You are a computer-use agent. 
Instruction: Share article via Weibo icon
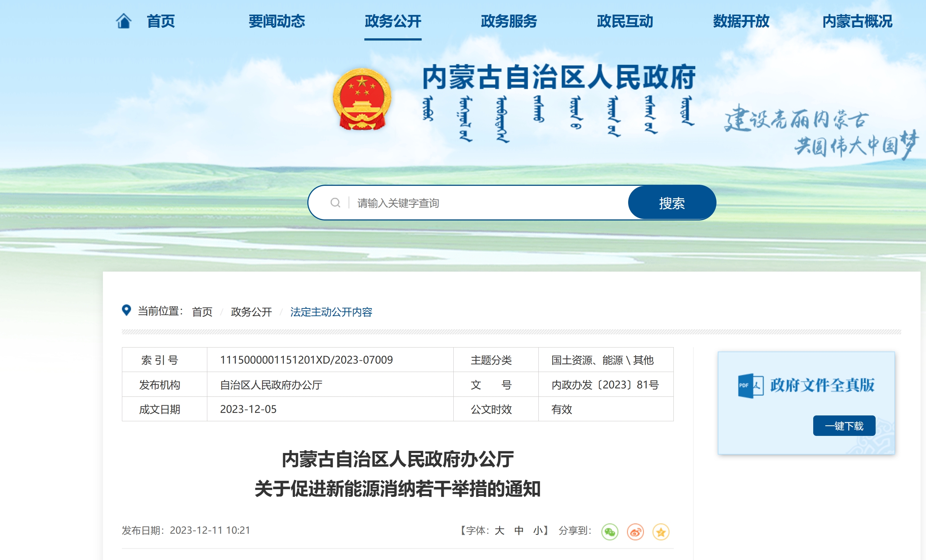(635, 532)
